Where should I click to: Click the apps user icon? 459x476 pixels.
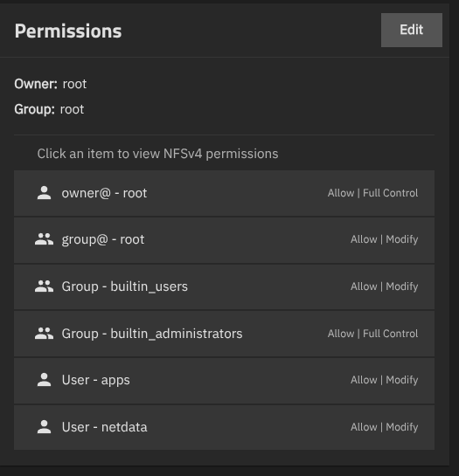point(44,380)
